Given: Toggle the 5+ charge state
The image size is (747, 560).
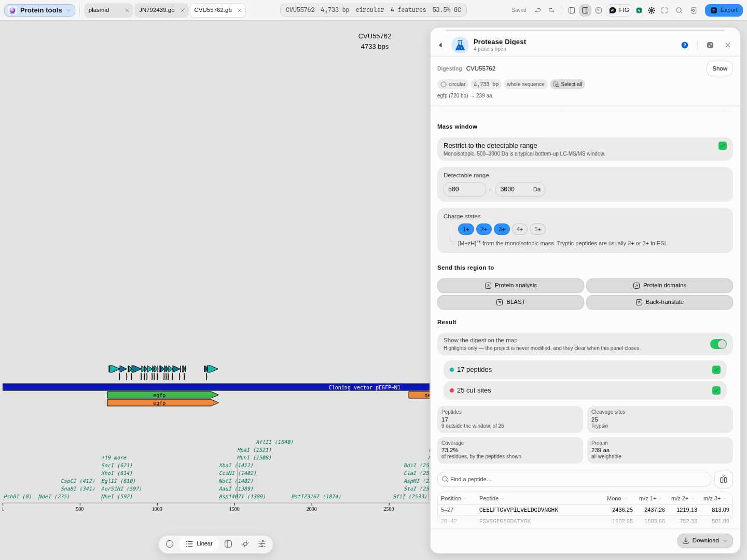Looking at the screenshot, I should [538, 229].
